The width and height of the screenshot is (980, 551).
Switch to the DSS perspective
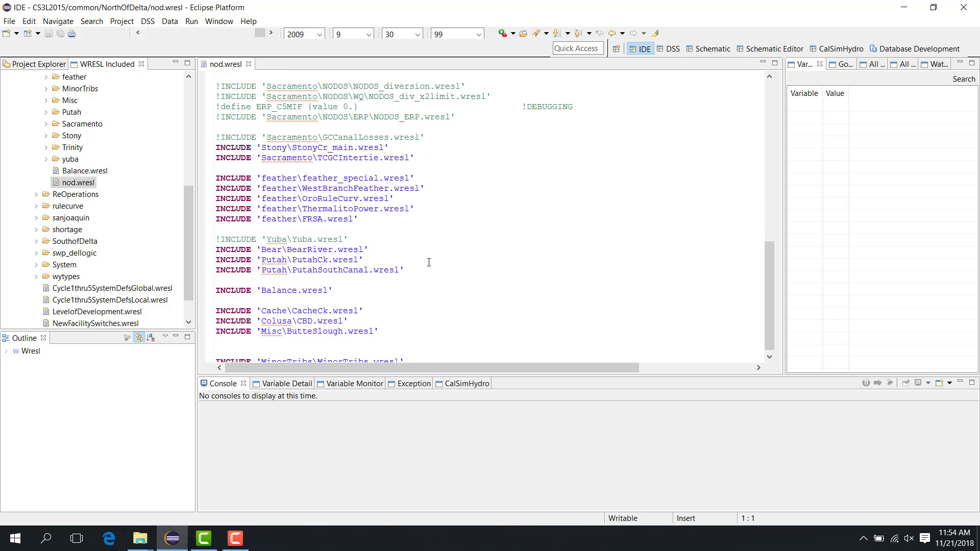click(x=668, y=49)
